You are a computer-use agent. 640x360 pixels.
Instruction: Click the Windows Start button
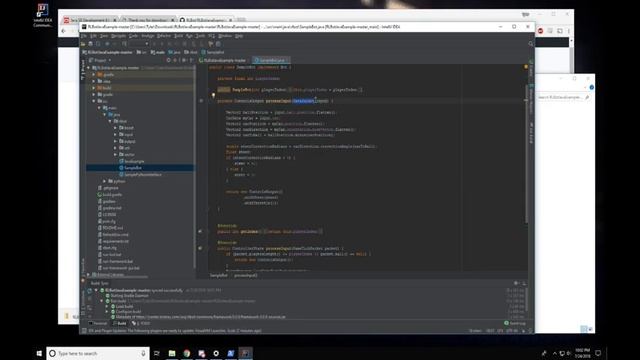[x=39, y=353]
